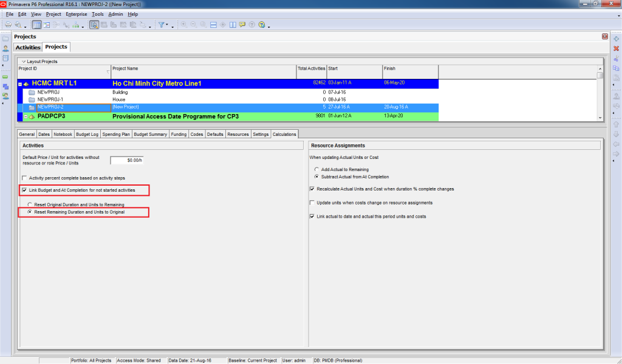Open the WBS blue squares icon in left sidebar
Screen dimensions: 622x364
coord(5,86)
